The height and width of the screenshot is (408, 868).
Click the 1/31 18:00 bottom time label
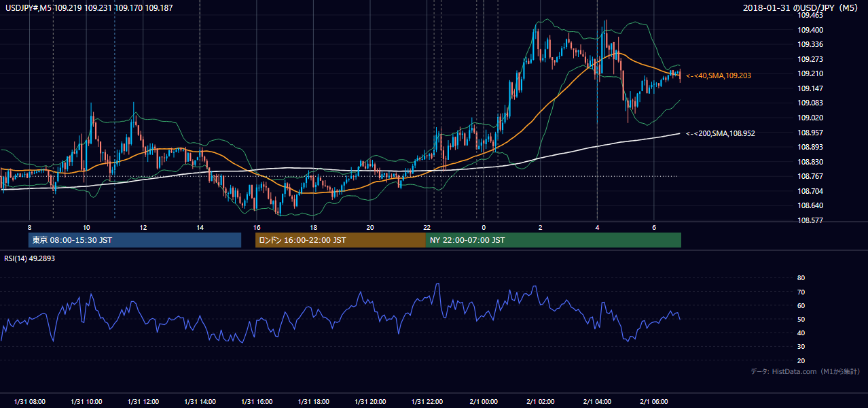[x=313, y=402]
